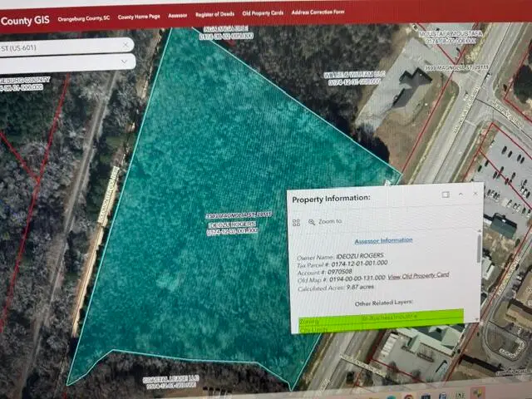Open the Register of Deeds page
Screen dimensions: 532x399
pyautogui.click(x=214, y=14)
